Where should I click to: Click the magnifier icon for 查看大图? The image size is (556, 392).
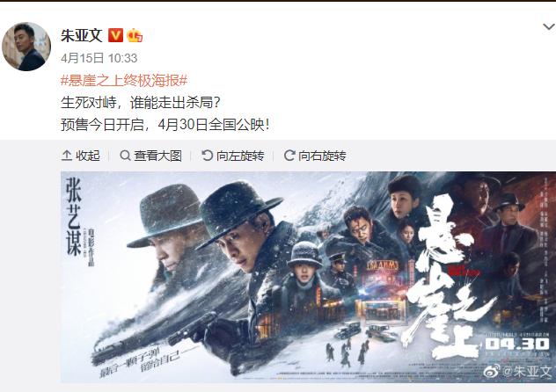point(125,155)
